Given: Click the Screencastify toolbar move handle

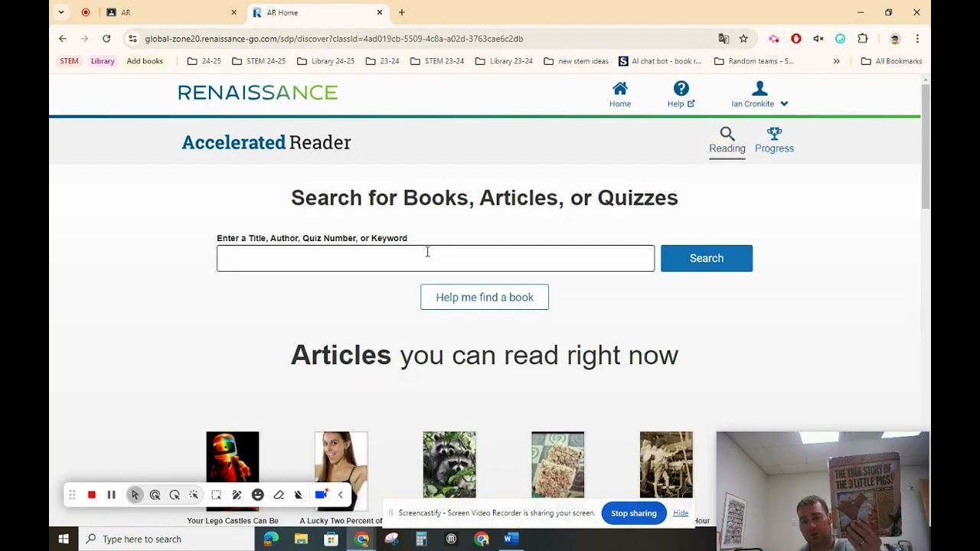Looking at the screenshot, I should coord(72,495).
